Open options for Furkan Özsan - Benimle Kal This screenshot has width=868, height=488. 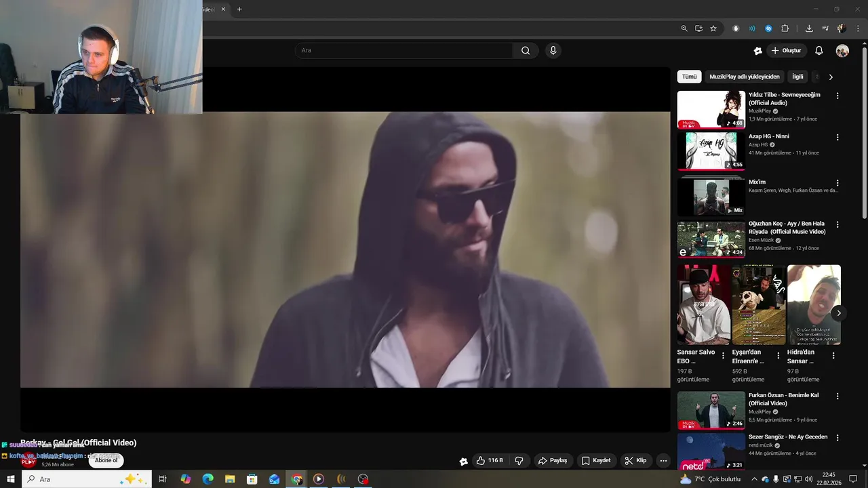click(x=837, y=396)
